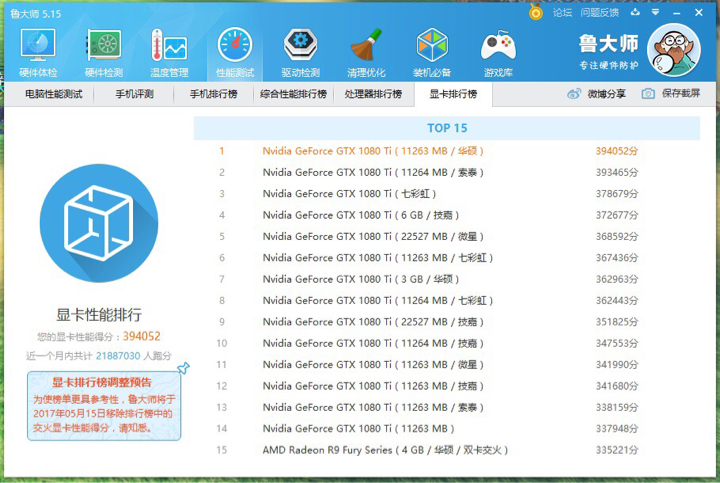The image size is (720, 483).
Task: Open the 硬件体检 hardware checkup icon
Action: tap(38, 52)
